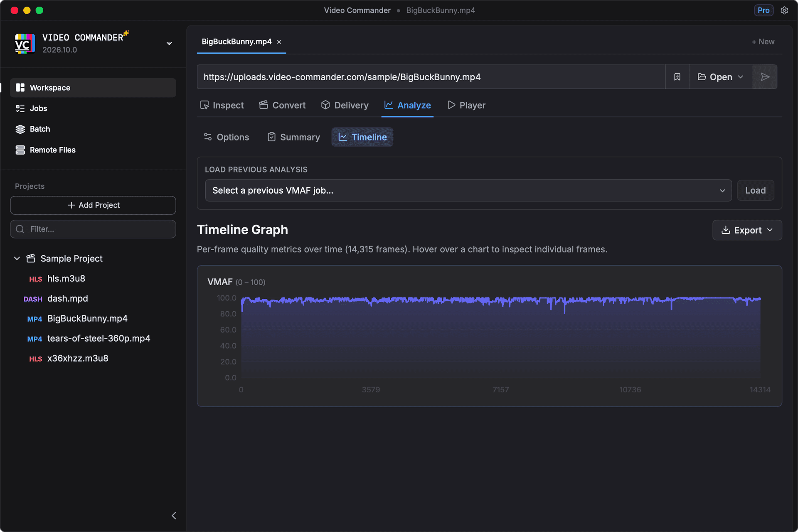Open the Open button dropdown arrow
798x532 pixels.
coord(741,77)
